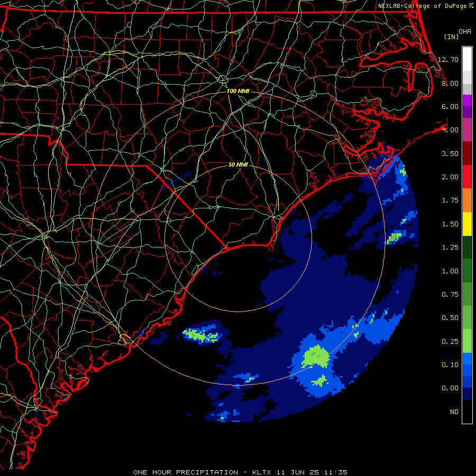Click the 100 NMI range ring label

(x=238, y=91)
